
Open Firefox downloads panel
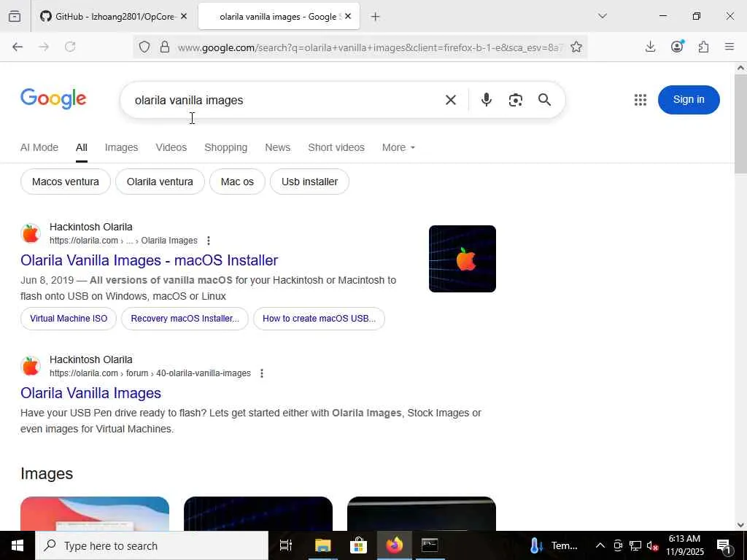point(650,47)
